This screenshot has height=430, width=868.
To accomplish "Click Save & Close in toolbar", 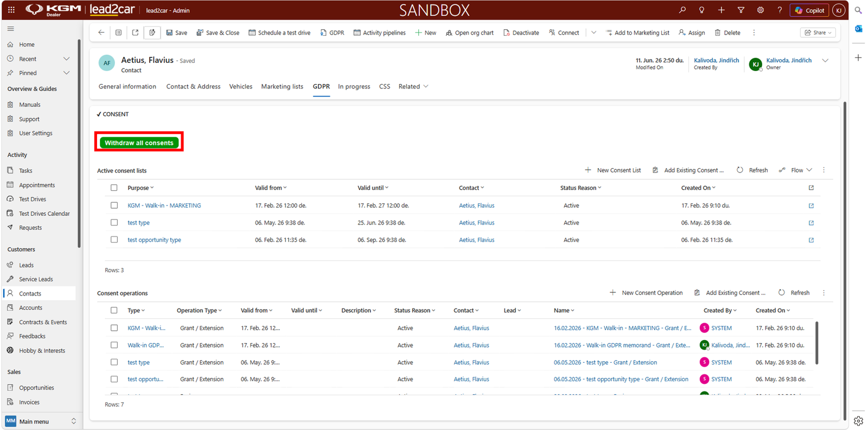I will 218,33.
